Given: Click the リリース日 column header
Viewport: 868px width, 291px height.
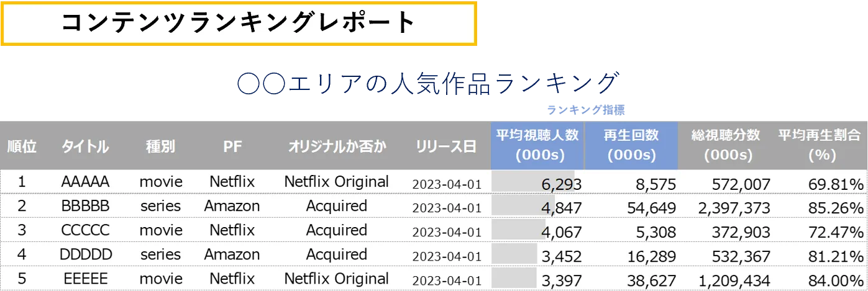Looking at the screenshot, I should click(447, 146).
